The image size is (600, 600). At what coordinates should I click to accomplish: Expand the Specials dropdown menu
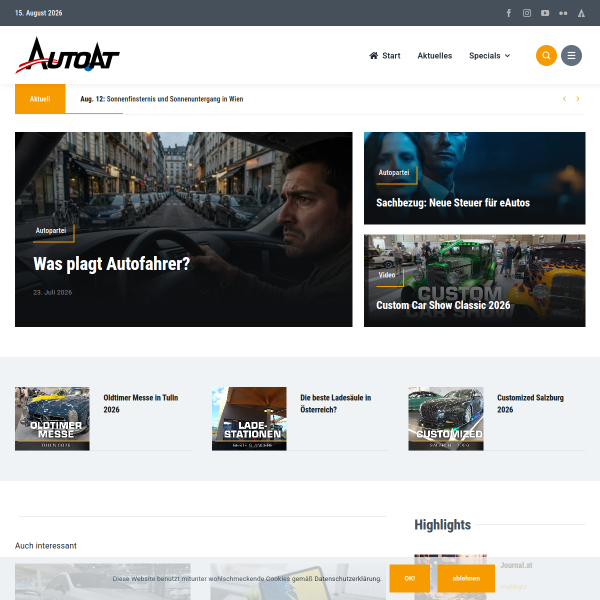coord(489,55)
